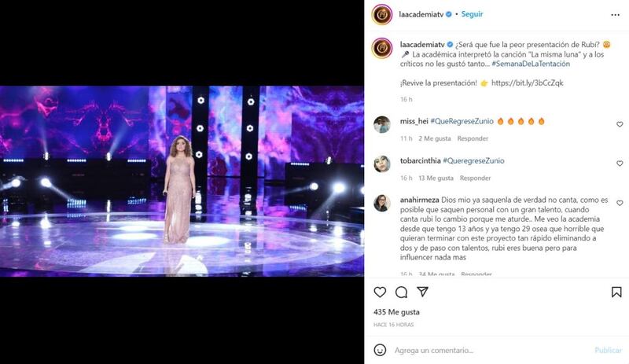The width and height of the screenshot is (629, 364).
Task: Reply to tobarcinthia's comment with Responder
Action: pyautogui.click(x=475, y=178)
